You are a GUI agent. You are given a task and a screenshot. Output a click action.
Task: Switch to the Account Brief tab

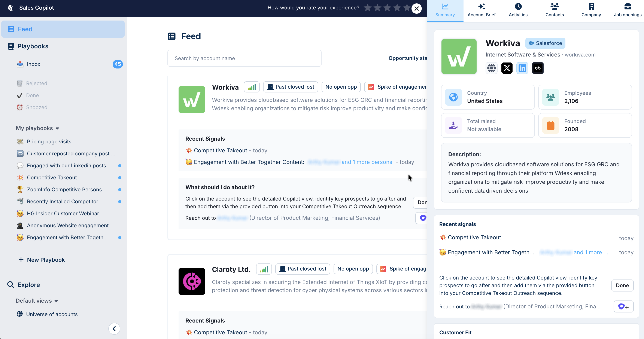click(x=481, y=10)
